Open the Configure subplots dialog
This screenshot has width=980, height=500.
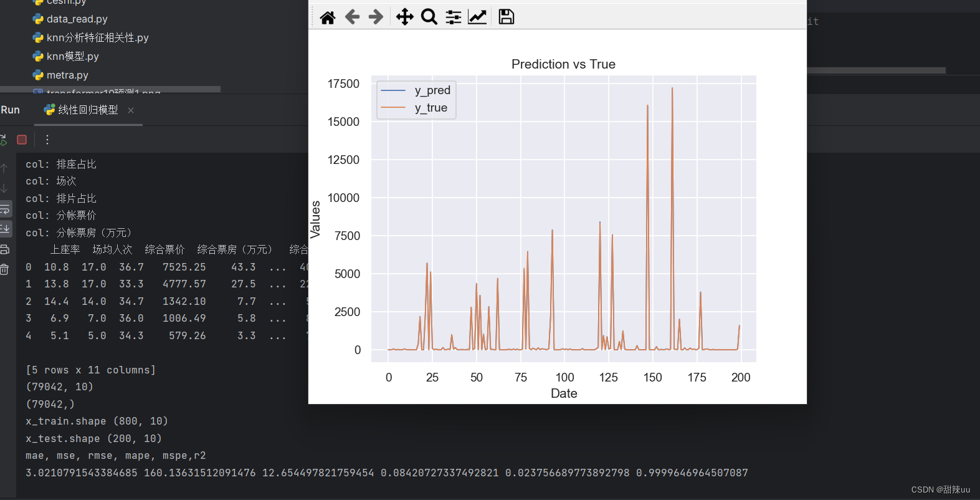[x=454, y=17]
